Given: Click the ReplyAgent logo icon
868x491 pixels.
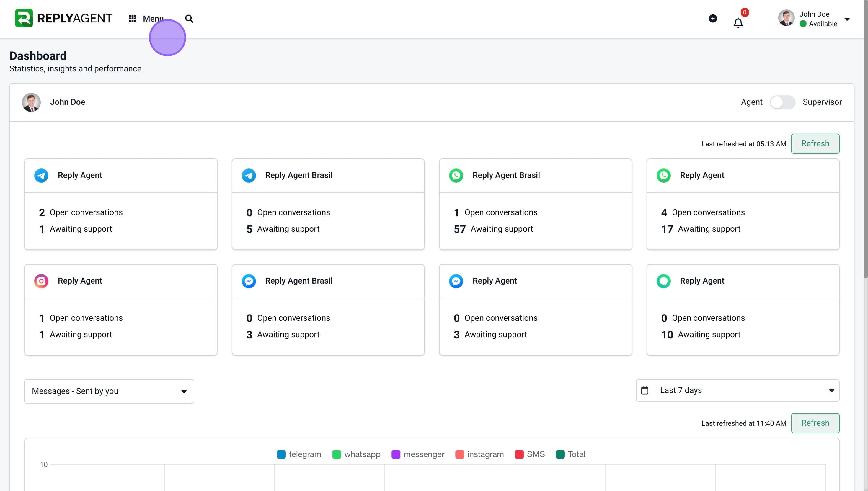Looking at the screenshot, I should [x=24, y=18].
